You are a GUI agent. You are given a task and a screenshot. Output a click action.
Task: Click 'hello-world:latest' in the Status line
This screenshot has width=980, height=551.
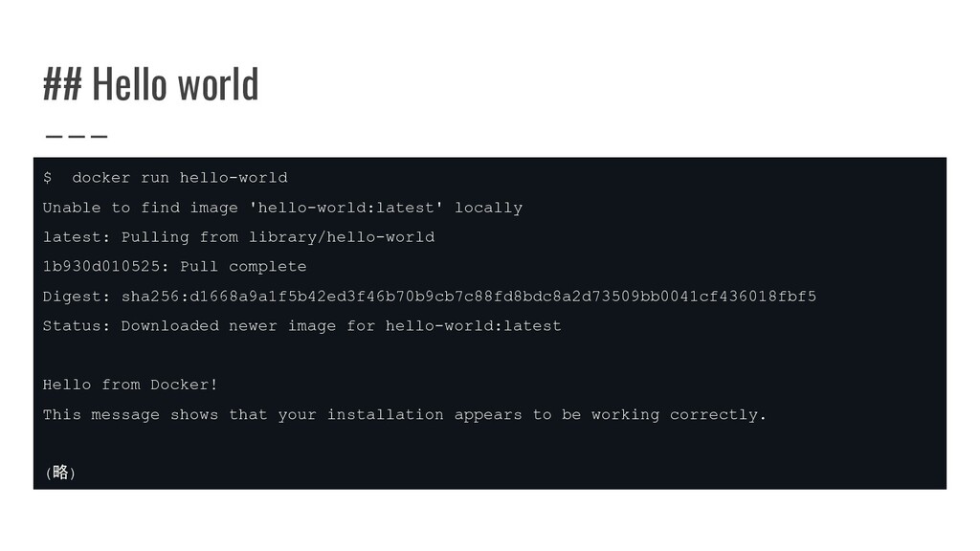[x=473, y=326]
